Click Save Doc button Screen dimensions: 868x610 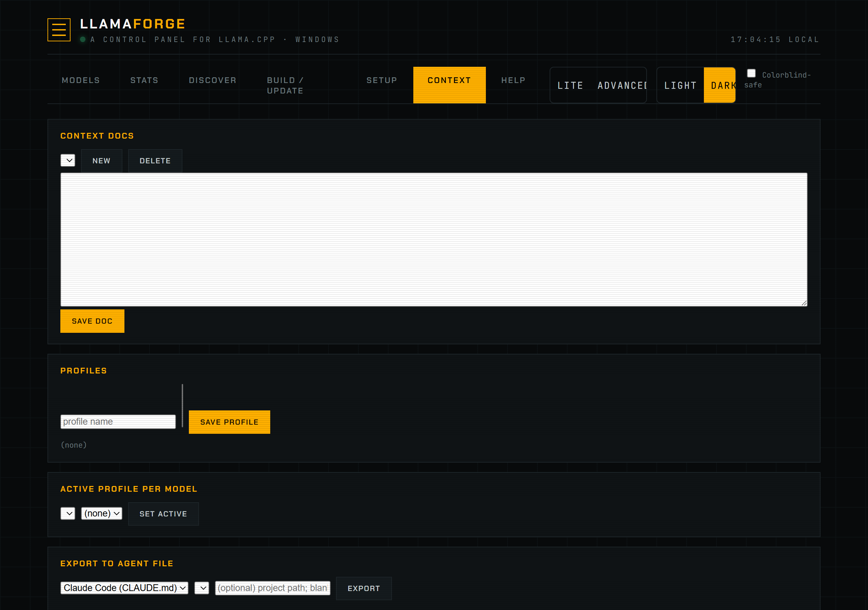pos(92,321)
